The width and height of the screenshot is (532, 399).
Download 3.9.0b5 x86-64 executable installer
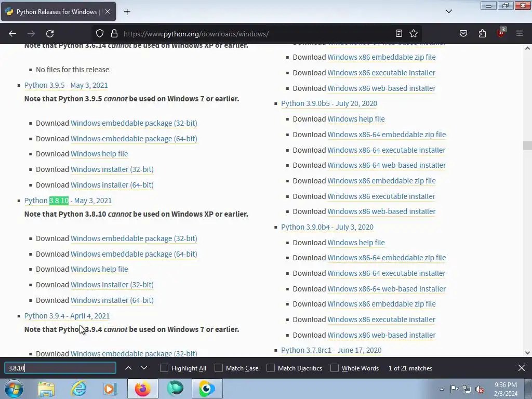387,150
